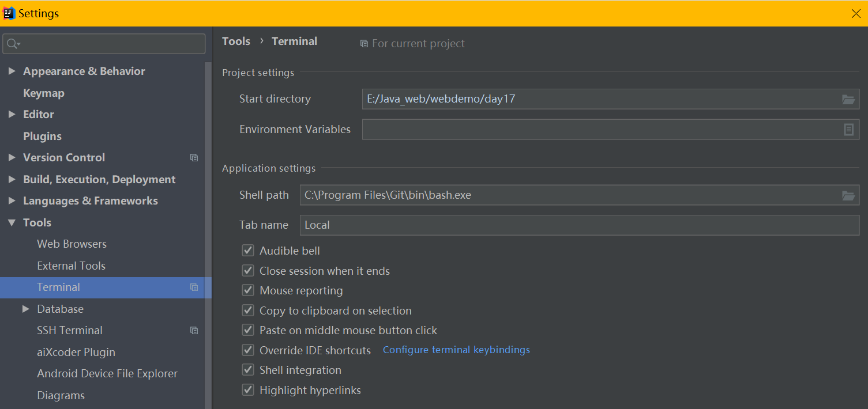Click the project override icon beside Terminal

click(194, 287)
